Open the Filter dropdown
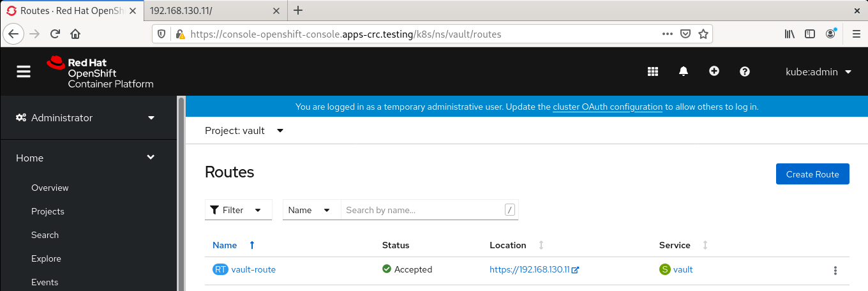The width and height of the screenshot is (868, 291). (x=238, y=210)
